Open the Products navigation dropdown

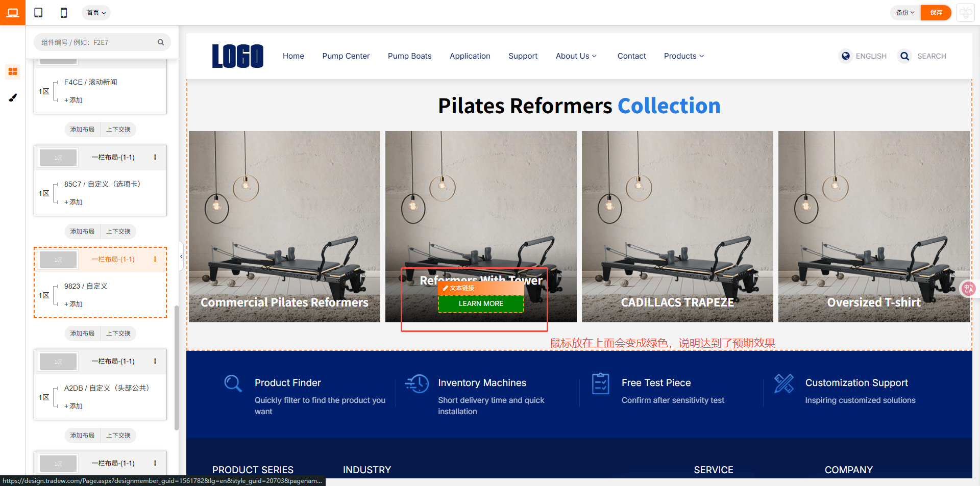(x=684, y=56)
